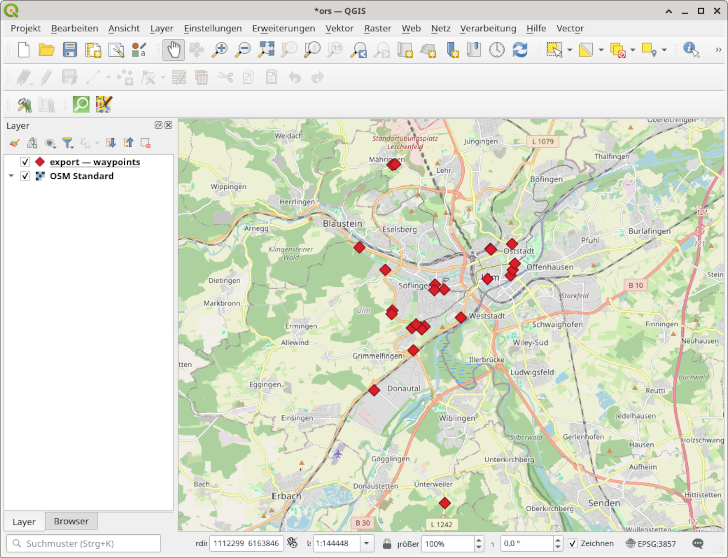Screen dimensions: 728x558
Task: Select the Pan Map hand tool
Action: pyautogui.click(x=173, y=49)
